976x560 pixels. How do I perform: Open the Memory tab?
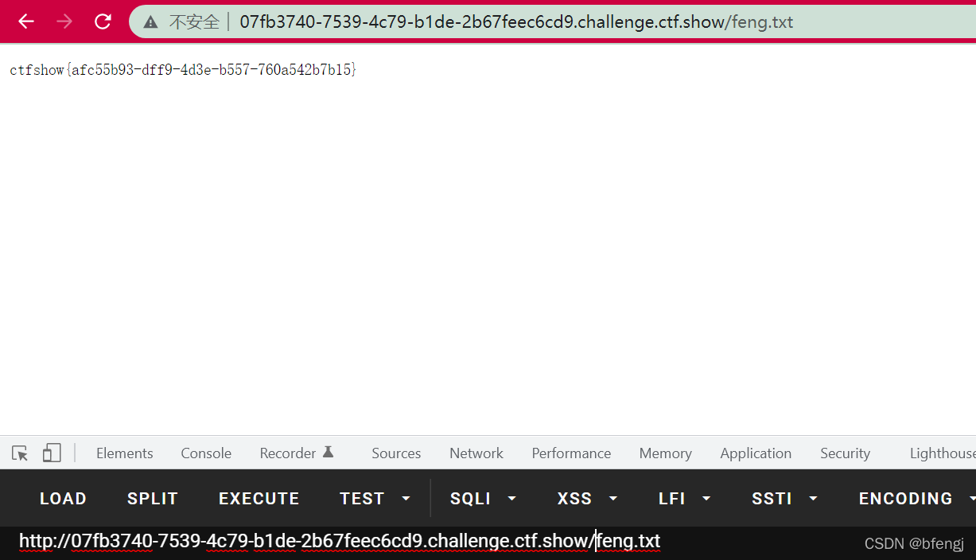[665, 453]
